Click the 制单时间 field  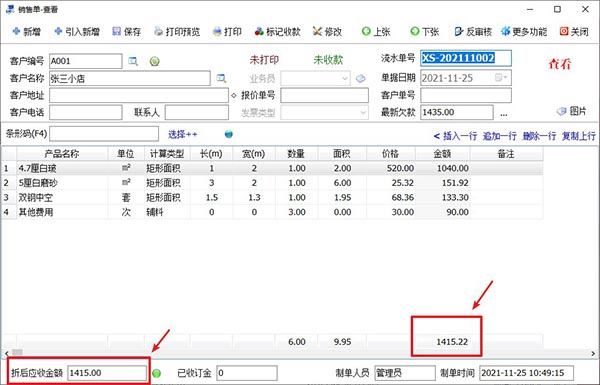click(x=526, y=373)
